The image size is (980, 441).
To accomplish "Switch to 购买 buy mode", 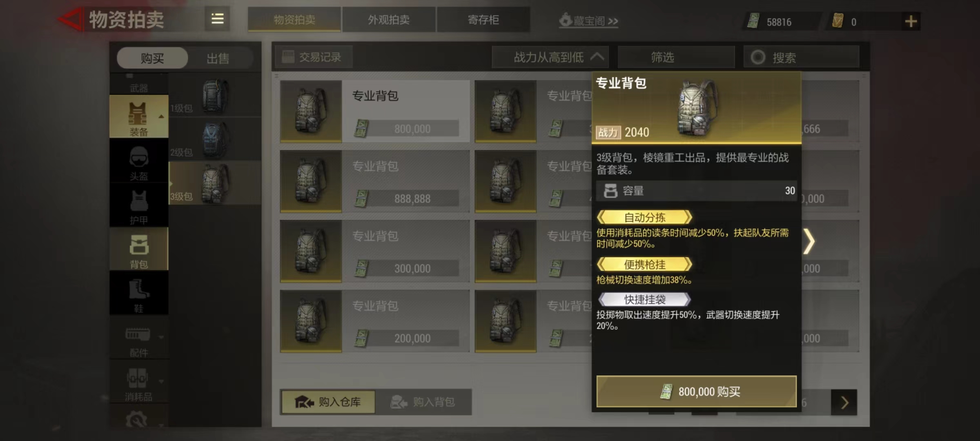I will pos(152,58).
